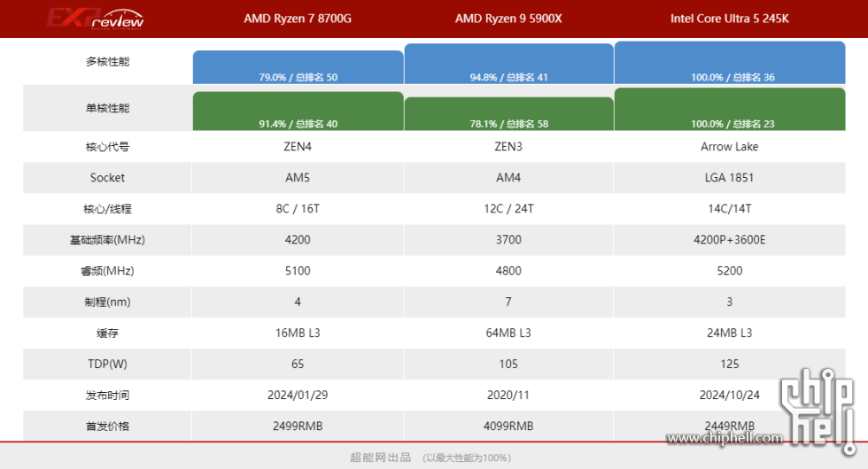Select the 2020/11 release date
The image size is (868, 469).
pos(508,395)
